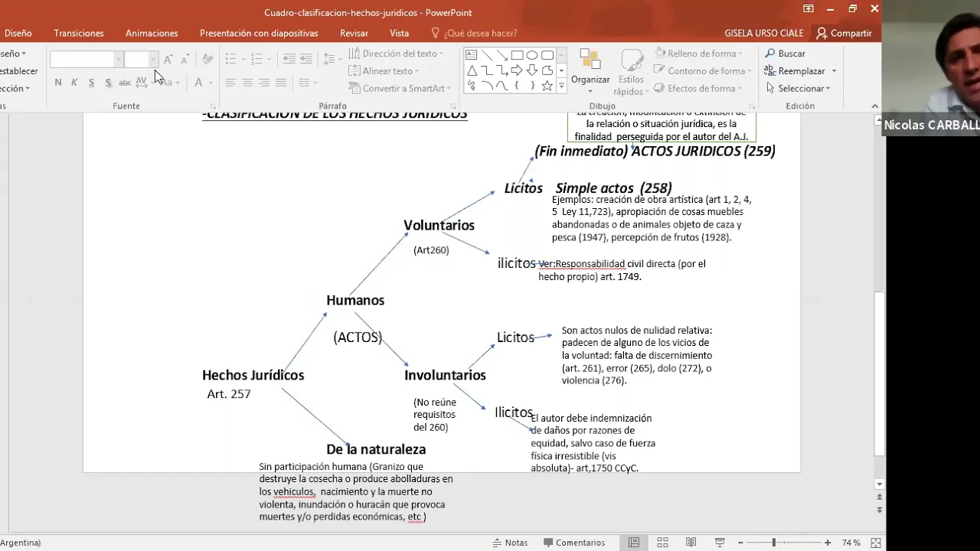Decrease font size icon
The height and width of the screenshot is (551, 980).
pyautogui.click(x=185, y=59)
